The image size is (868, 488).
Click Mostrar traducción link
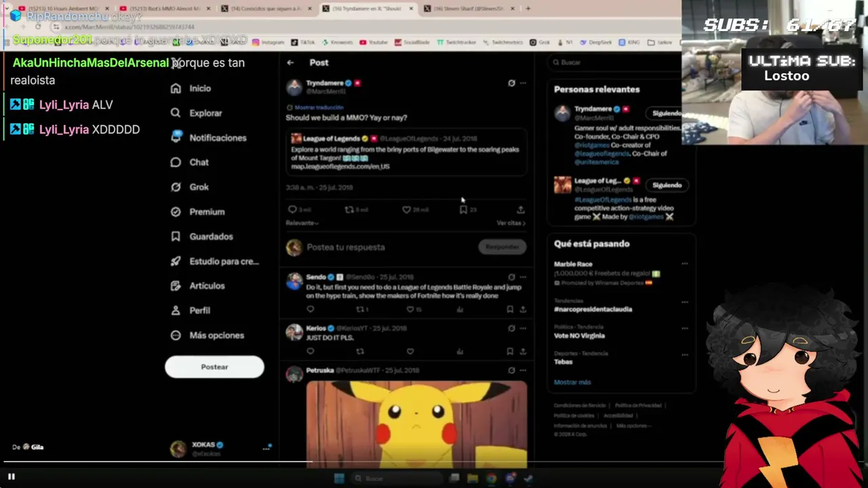pos(319,107)
